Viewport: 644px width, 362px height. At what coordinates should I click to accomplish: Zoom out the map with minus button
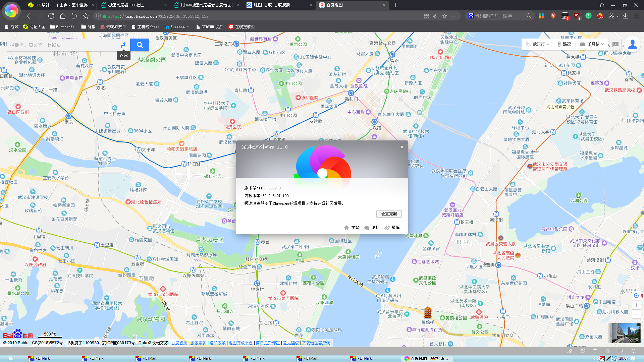pyautogui.click(x=636, y=314)
